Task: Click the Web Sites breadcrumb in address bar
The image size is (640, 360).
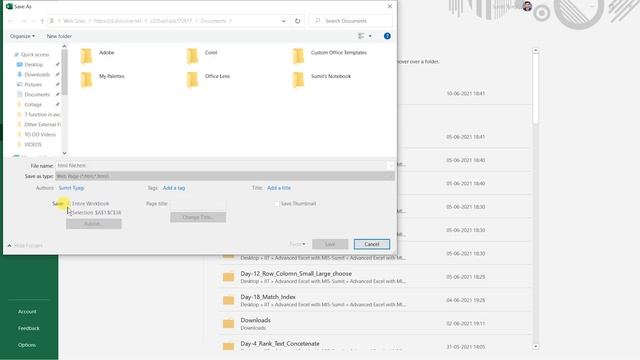Action: (x=74, y=21)
